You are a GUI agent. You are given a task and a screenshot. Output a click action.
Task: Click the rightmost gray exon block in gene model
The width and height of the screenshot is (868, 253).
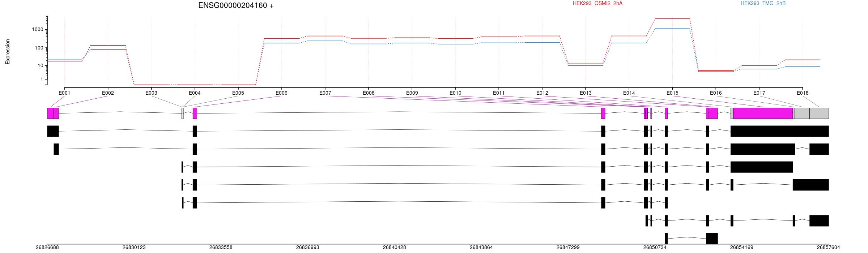click(x=819, y=113)
